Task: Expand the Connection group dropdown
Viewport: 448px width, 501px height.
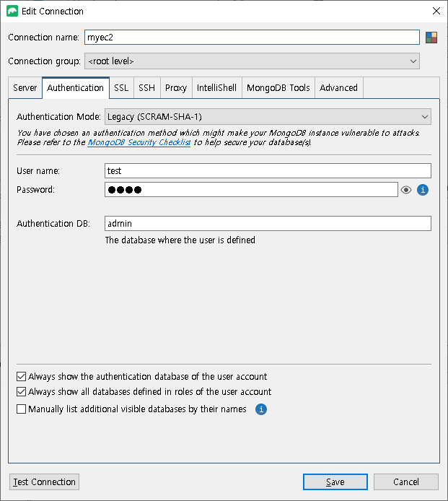Action: coord(252,61)
